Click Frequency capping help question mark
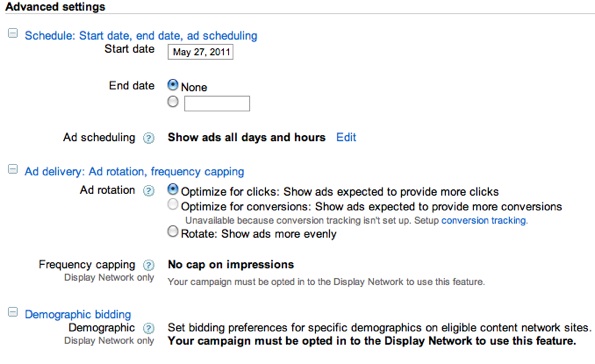Screen dimensions: 595x364 point(148,265)
